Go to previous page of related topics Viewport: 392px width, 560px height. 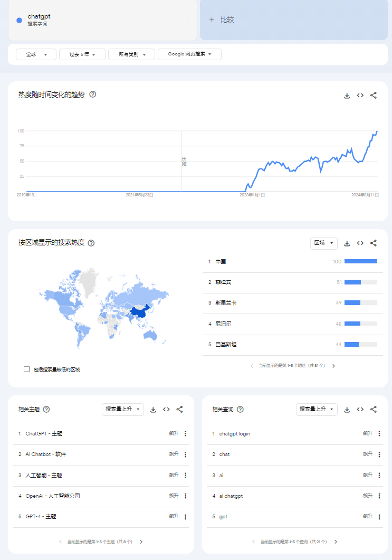(60, 542)
